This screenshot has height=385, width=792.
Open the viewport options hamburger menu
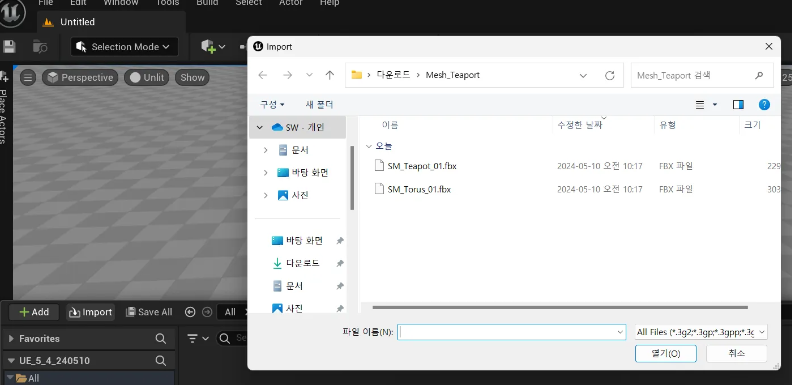click(x=28, y=77)
